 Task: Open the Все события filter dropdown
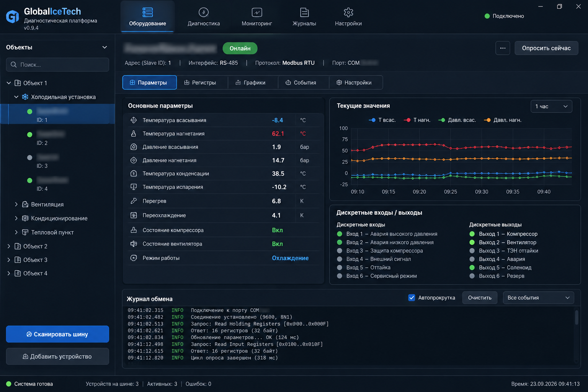click(x=538, y=297)
